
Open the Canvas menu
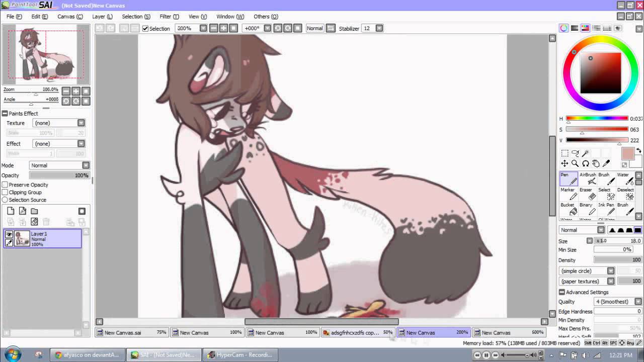[70, 17]
